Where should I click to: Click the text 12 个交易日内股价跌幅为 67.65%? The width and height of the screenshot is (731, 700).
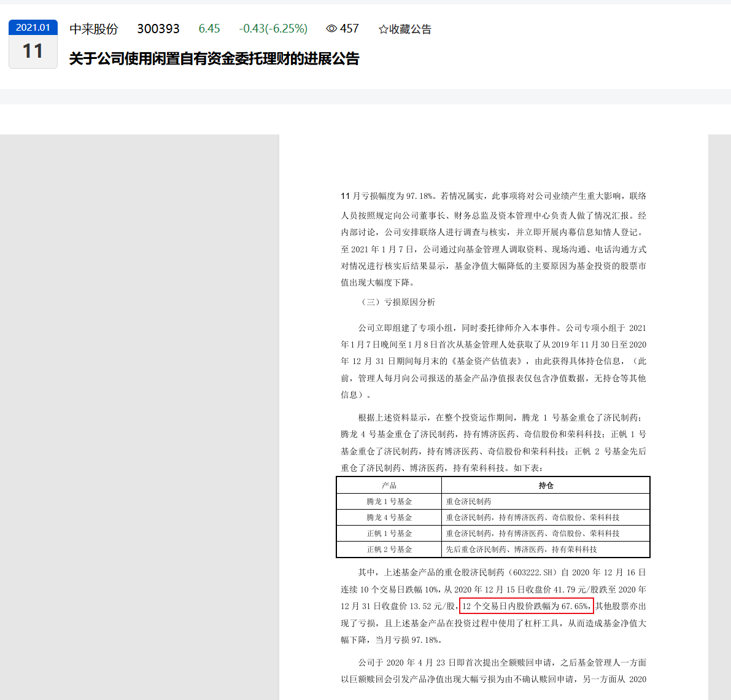527,606
